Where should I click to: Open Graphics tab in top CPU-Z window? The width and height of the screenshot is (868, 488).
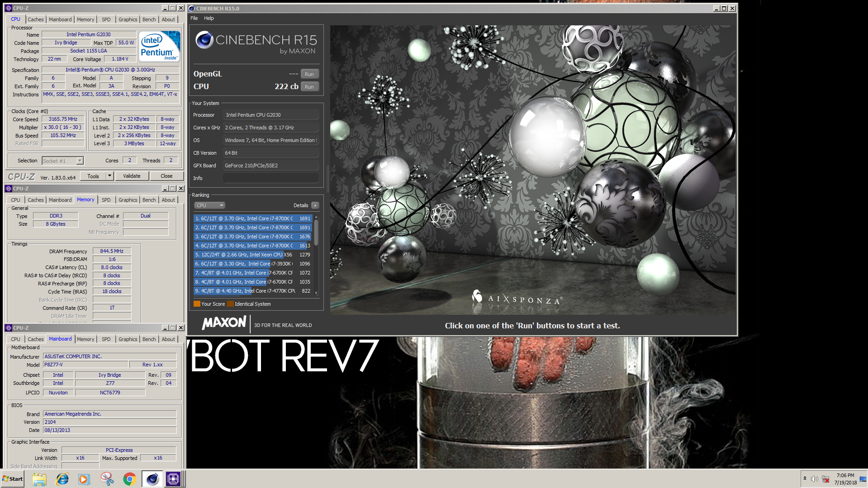(x=128, y=19)
